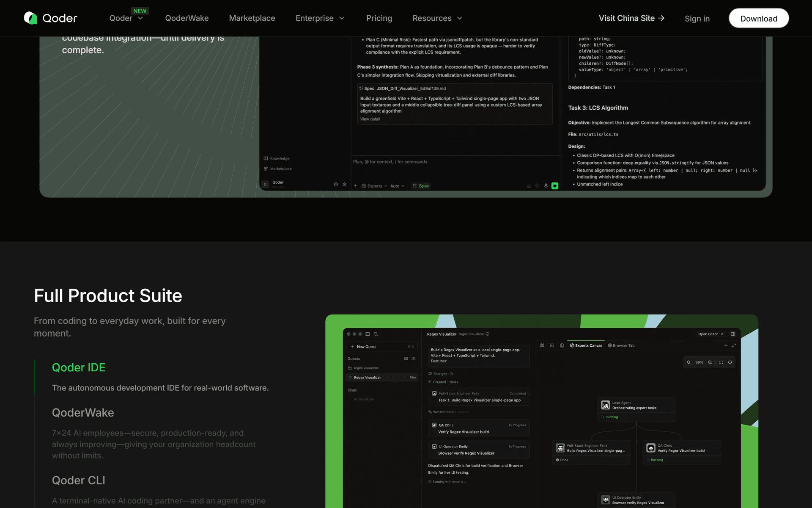Open the Auto model dropdown in chat input

pos(397,186)
